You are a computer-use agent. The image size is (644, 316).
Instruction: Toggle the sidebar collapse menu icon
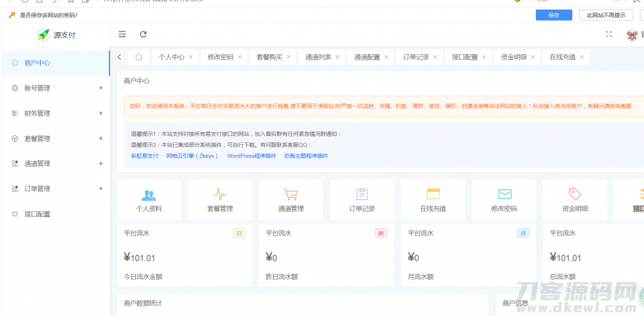point(122,34)
